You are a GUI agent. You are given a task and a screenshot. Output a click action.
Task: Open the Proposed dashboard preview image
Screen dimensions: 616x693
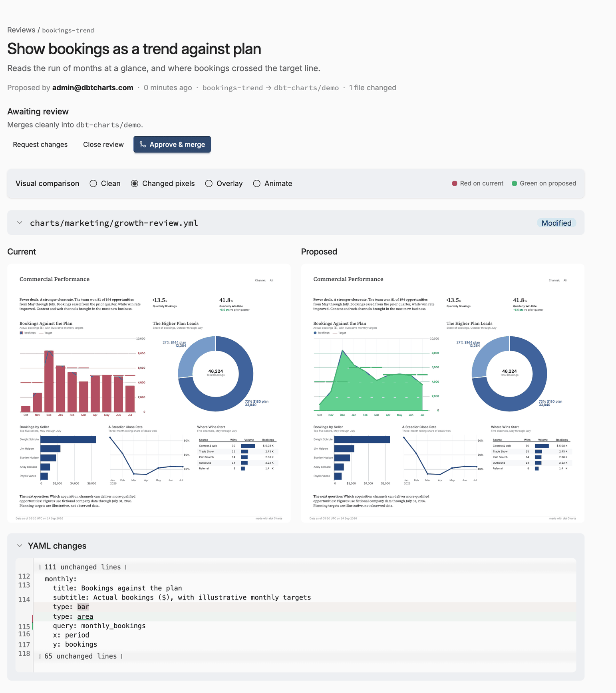(x=443, y=393)
